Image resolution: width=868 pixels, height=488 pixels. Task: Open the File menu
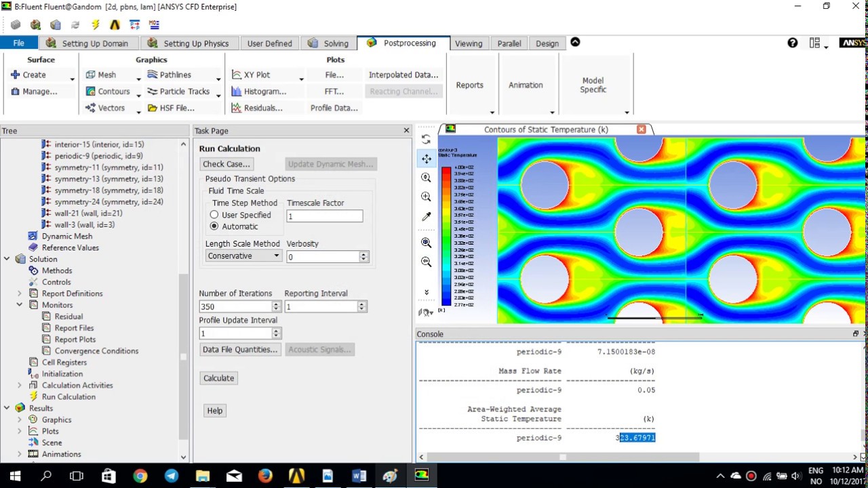pos(18,43)
